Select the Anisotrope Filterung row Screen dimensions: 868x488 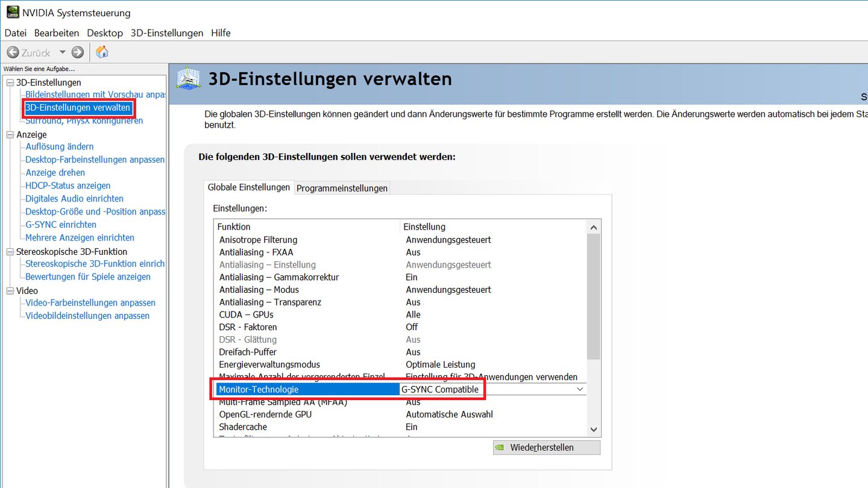pyautogui.click(x=400, y=240)
